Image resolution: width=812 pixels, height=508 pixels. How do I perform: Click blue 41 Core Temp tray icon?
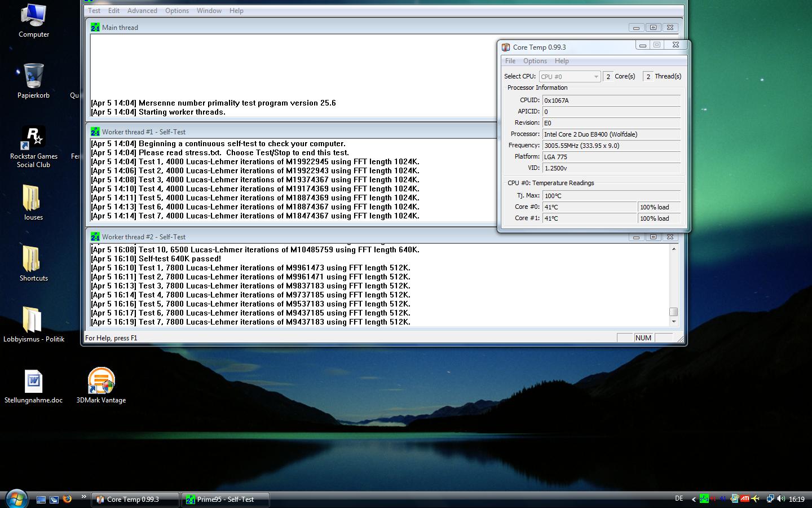click(x=723, y=499)
